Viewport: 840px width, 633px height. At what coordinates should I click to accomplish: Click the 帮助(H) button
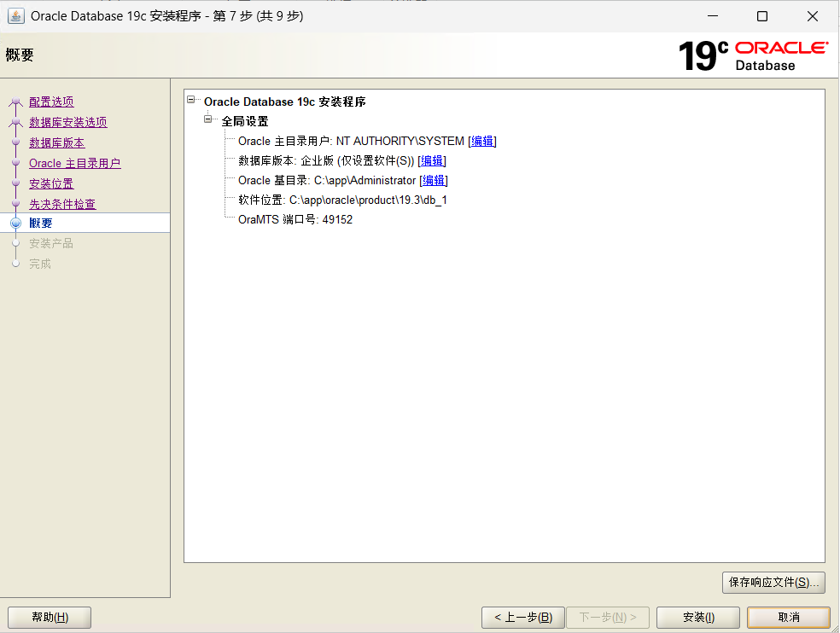click(49, 617)
